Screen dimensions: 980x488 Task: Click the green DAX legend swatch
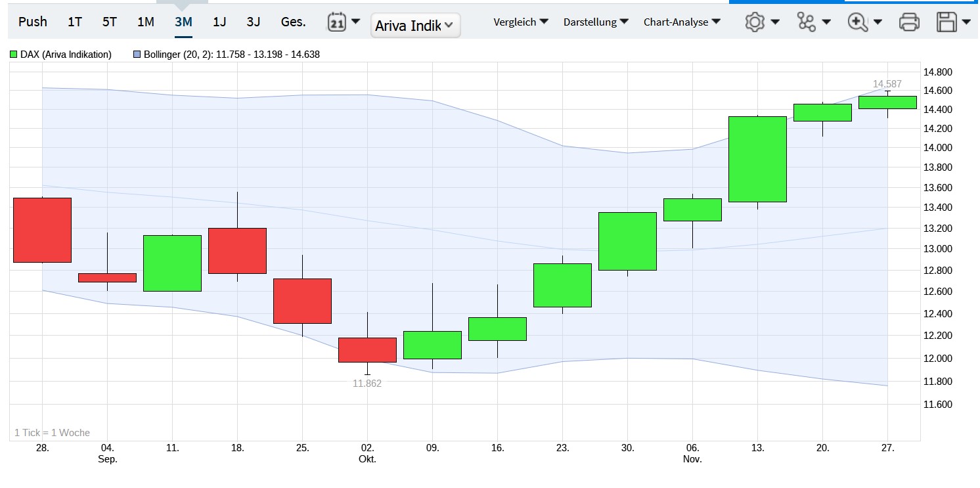[14, 55]
